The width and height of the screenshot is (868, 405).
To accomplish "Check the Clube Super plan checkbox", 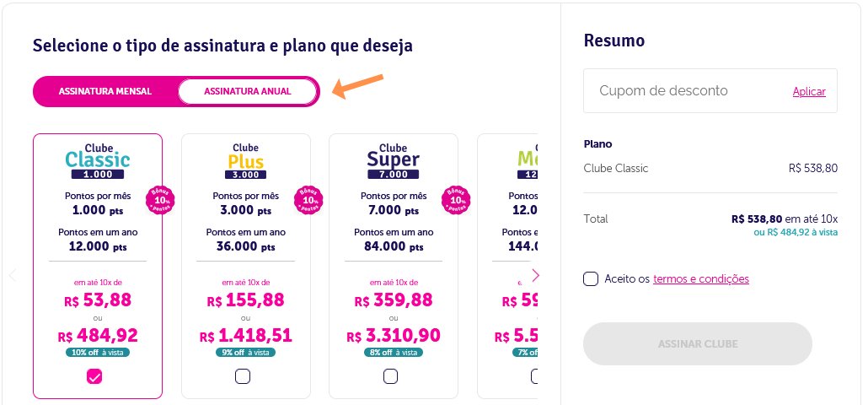I will click(390, 377).
